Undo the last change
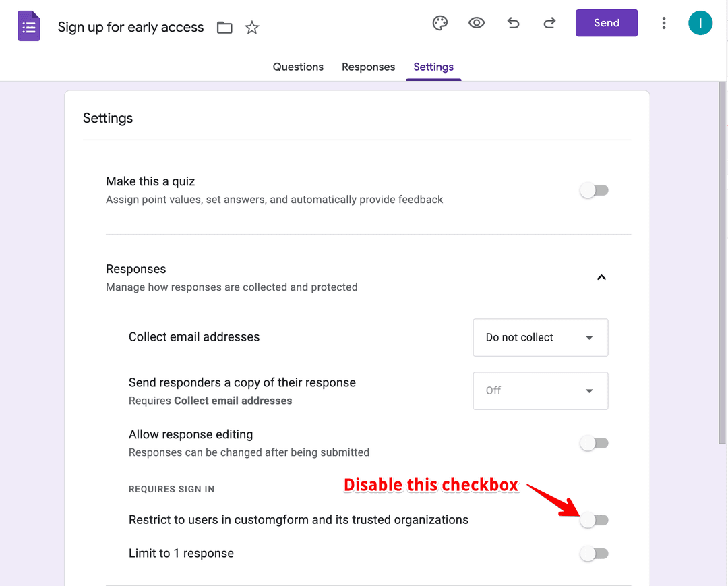 [513, 22]
